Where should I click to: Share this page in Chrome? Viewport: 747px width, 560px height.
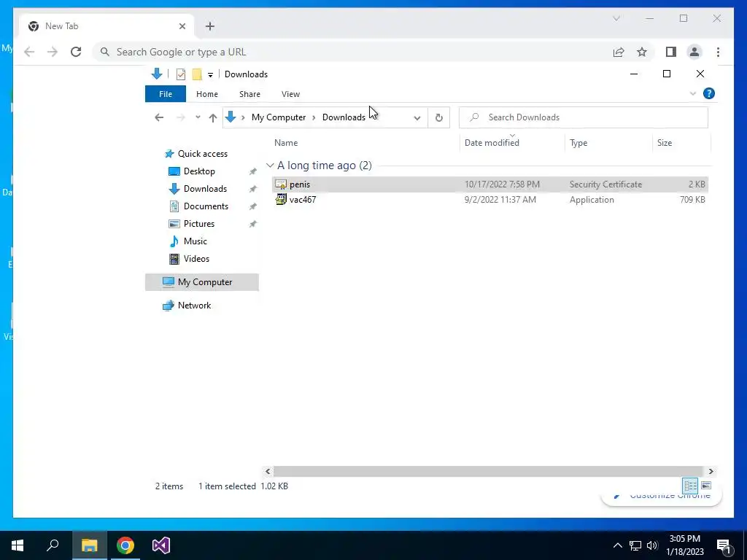coord(619,52)
